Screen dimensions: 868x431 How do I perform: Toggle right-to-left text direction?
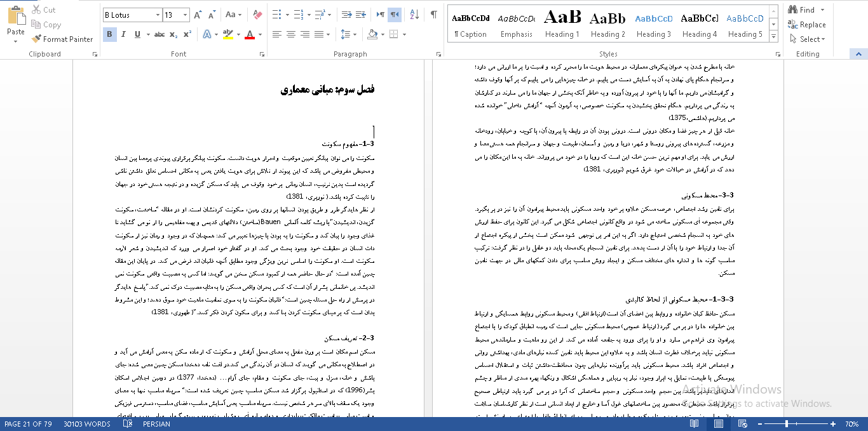click(x=395, y=15)
